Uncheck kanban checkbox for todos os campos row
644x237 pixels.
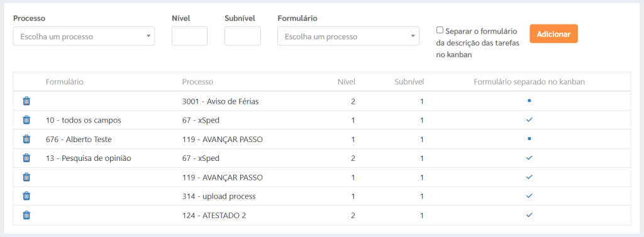click(530, 120)
